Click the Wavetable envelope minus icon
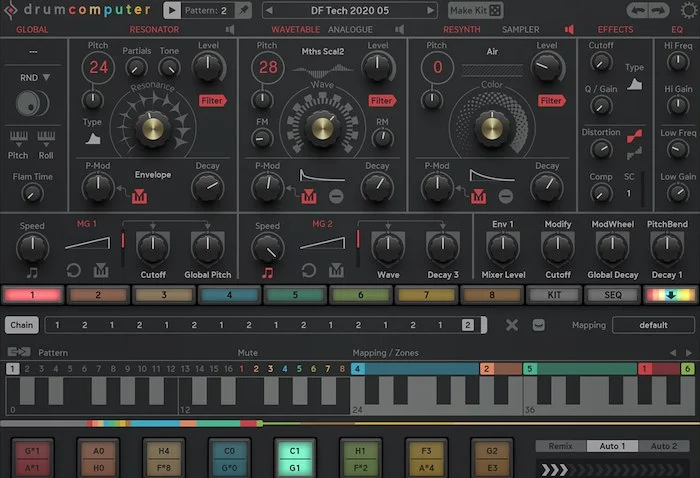This screenshot has height=478, width=700. [x=336, y=196]
